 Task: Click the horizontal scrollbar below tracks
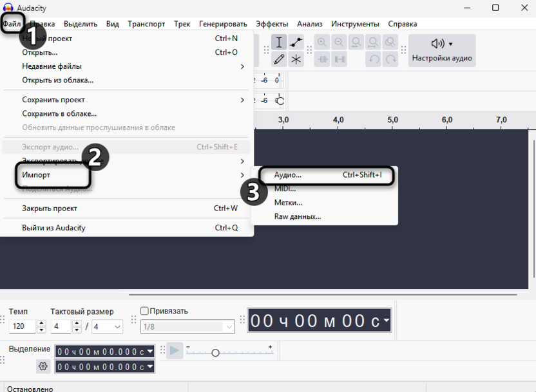tap(323, 294)
